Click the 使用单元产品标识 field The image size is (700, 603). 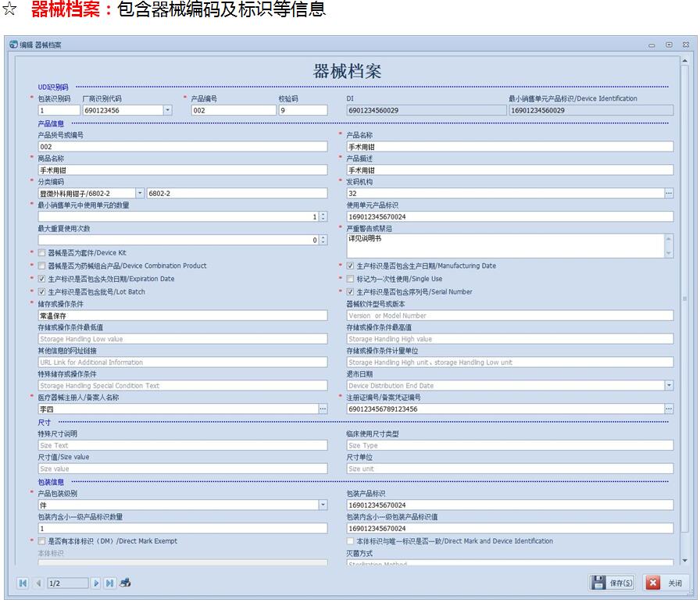coord(510,216)
